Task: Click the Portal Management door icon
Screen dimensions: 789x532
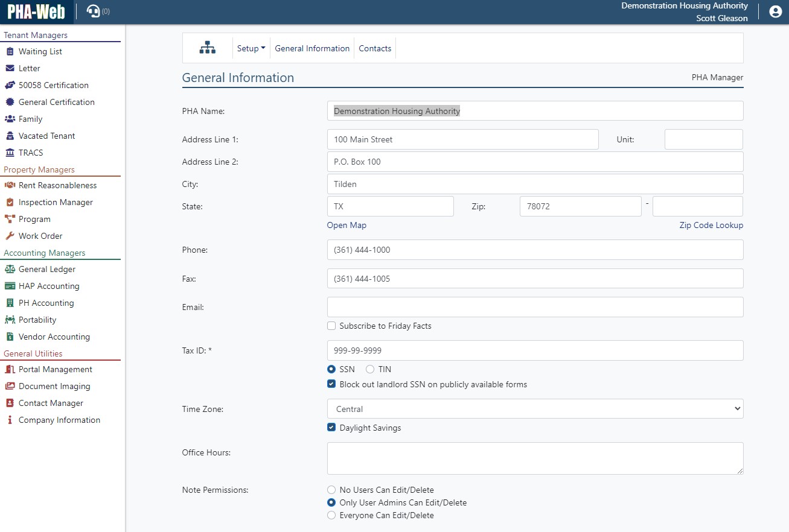Action: (10, 370)
